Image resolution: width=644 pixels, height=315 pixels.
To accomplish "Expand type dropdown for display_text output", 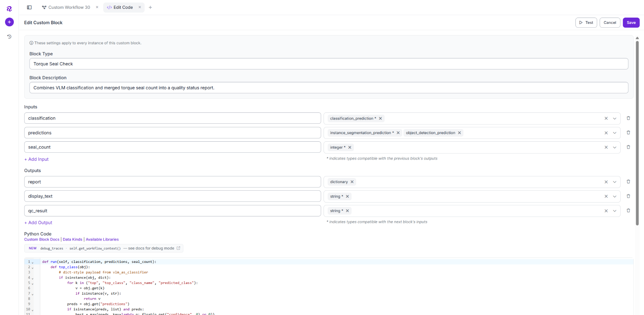I will click(x=614, y=196).
